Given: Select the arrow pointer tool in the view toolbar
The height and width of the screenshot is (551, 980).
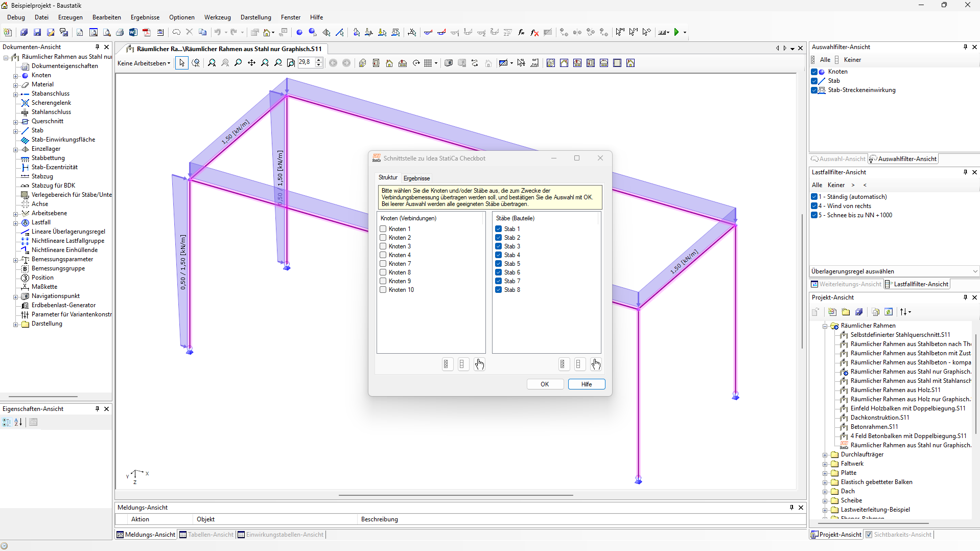Looking at the screenshot, I should coord(182,63).
